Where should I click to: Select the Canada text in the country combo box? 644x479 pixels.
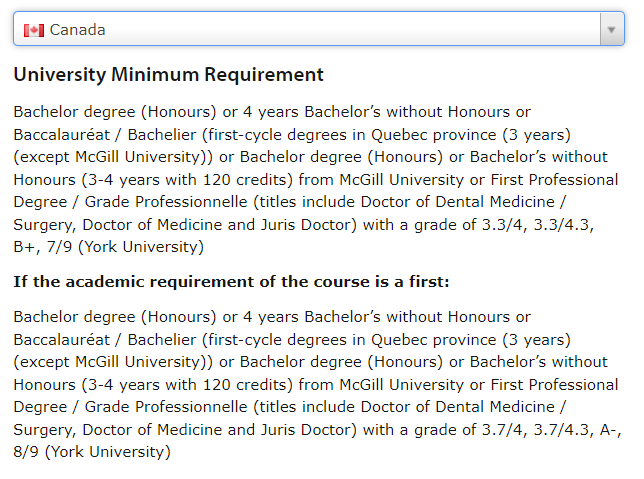tap(78, 30)
